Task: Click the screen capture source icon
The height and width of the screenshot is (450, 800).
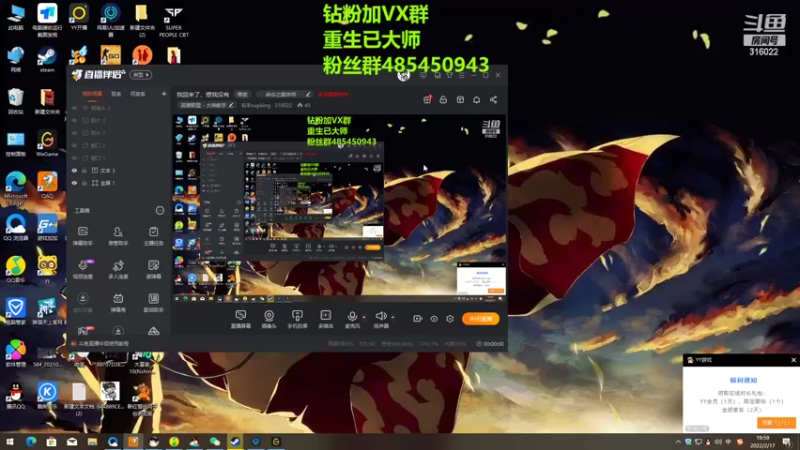Action: click(x=240, y=315)
